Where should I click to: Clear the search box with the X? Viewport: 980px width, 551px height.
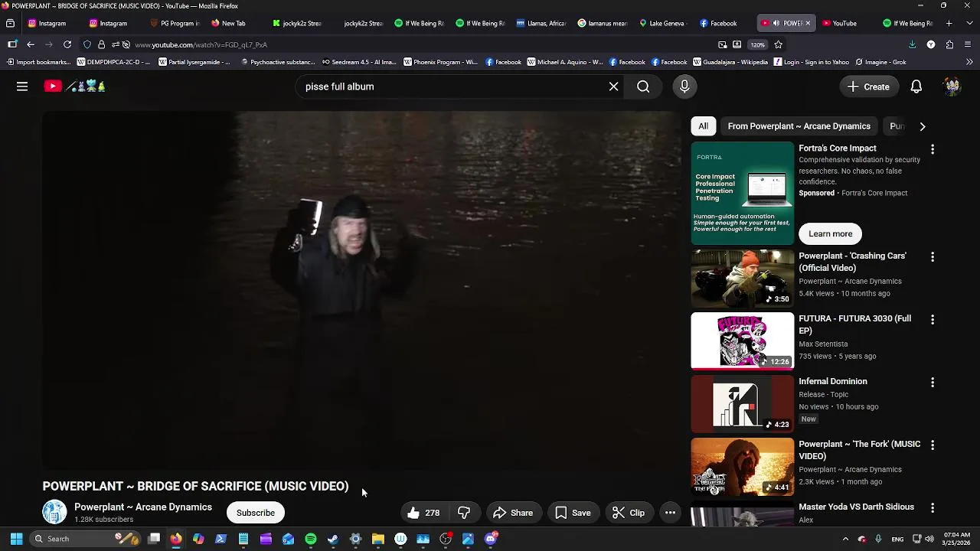[x=613, y=86]
